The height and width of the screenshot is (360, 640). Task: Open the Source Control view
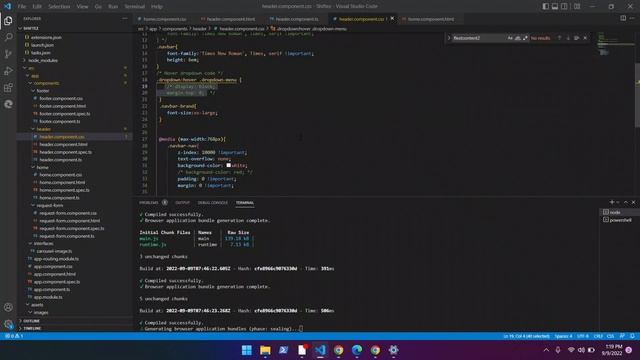(8, 54)
